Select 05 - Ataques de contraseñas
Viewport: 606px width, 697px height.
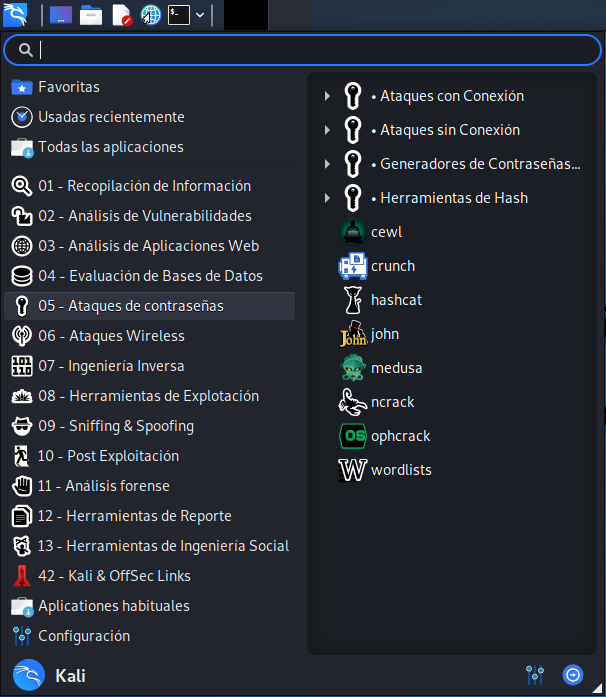click(149, 306)
